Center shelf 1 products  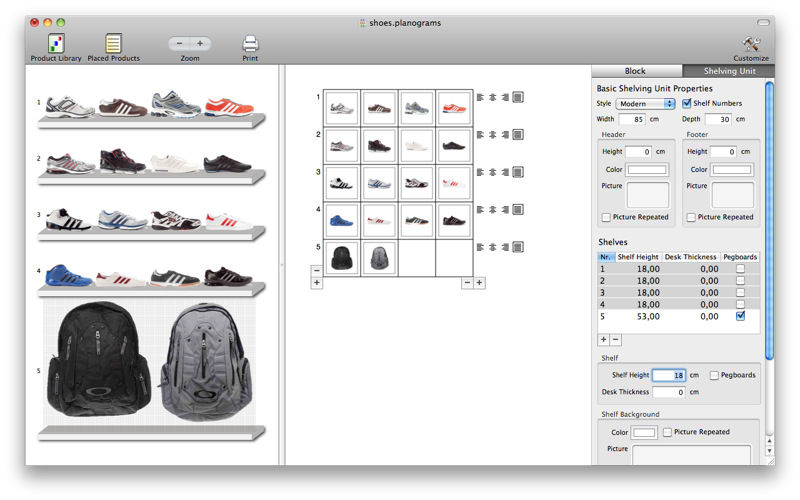(x=492, y=97)
